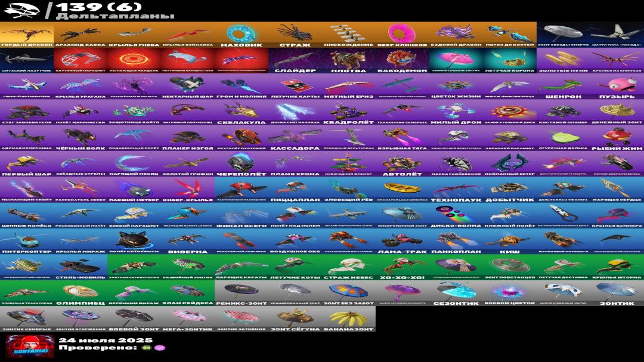The height and width of the screenshot is (362, 644).
Task: Select the ХО-ХО-ХО! glider
Action: click(x=402, y=268)
